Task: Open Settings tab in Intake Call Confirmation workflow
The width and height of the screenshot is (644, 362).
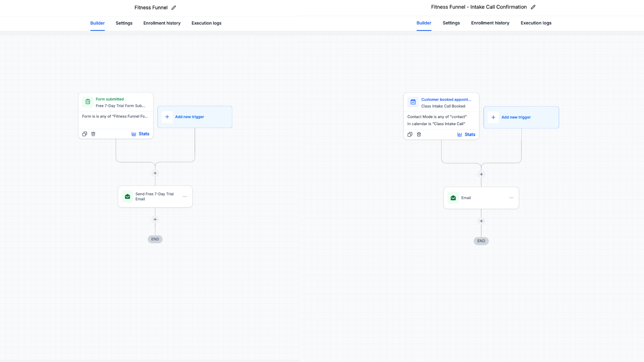Action: 451,23
